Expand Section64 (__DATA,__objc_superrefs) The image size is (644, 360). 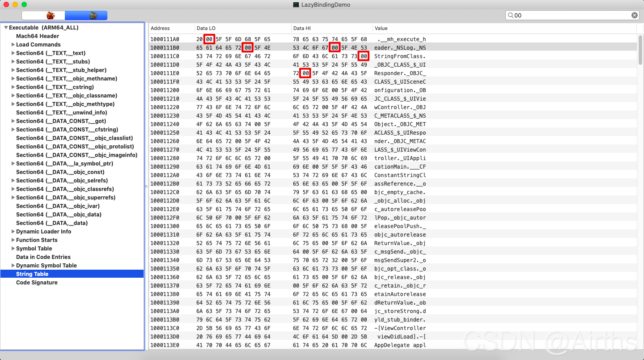(13, 198)
